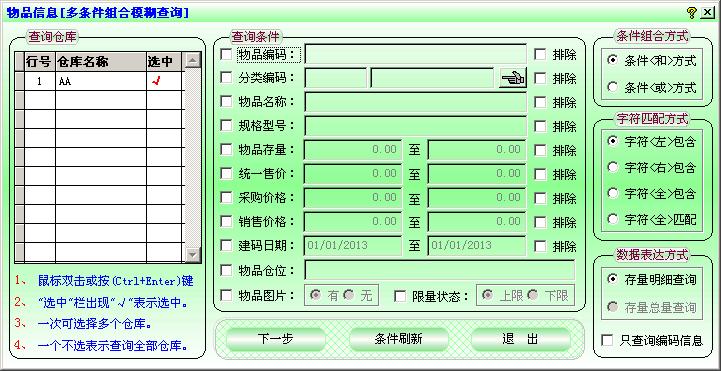Tick the 物品名称 condition checkbox
721x371 pixels.
tap(226, 102)
